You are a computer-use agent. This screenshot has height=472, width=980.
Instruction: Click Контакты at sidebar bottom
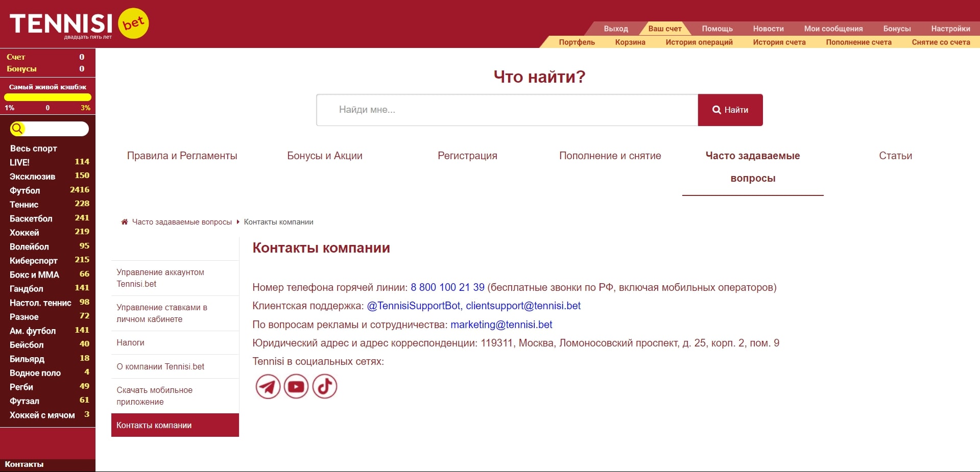[24, 464]
